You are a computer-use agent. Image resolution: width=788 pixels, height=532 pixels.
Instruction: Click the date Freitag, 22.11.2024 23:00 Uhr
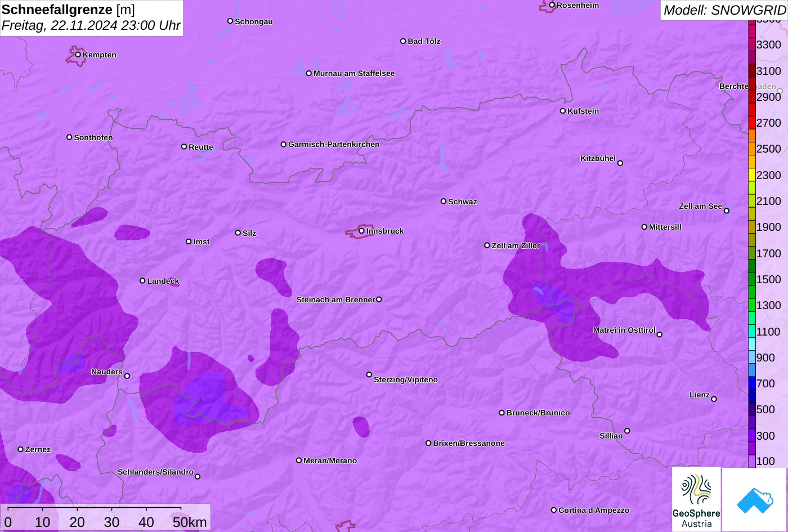(x=91, y=25)
